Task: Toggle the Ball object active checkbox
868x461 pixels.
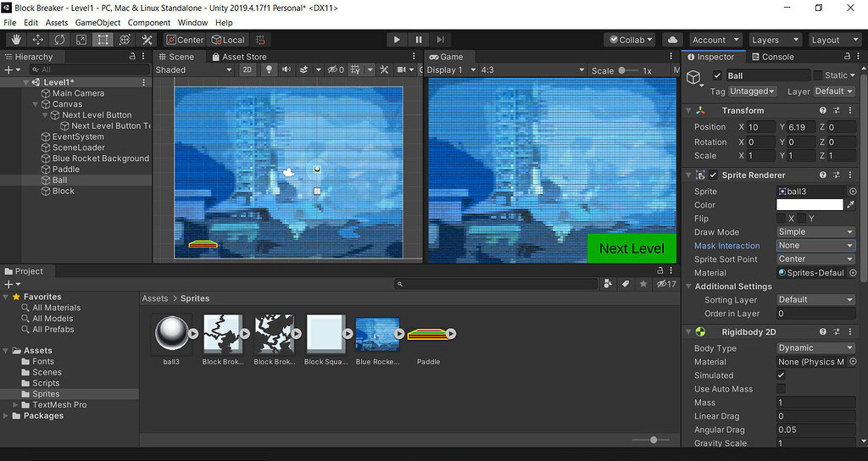Action: coord(718,76)
